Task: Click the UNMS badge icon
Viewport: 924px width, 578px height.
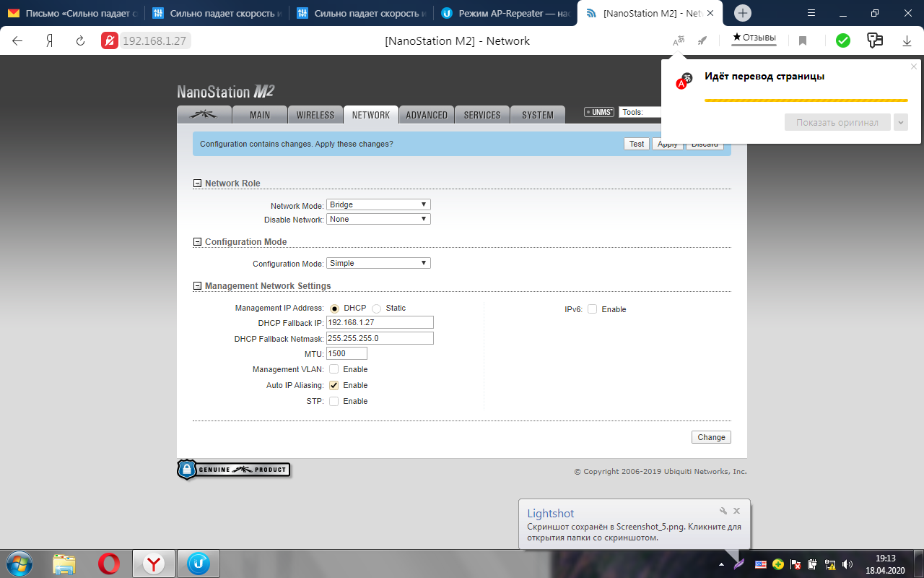Action: click(600, 112)
